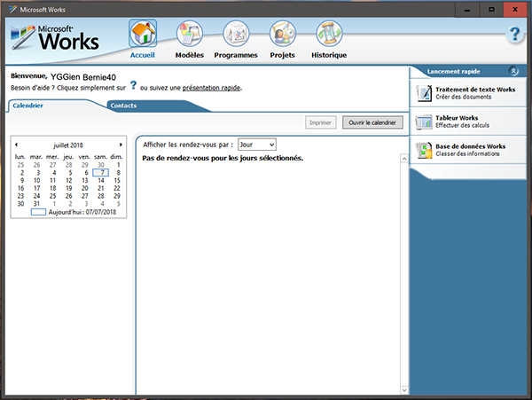This screenshot has height=400, width=532.
Task: Click the Microsoft Works logo
Action: coord(55,38)
